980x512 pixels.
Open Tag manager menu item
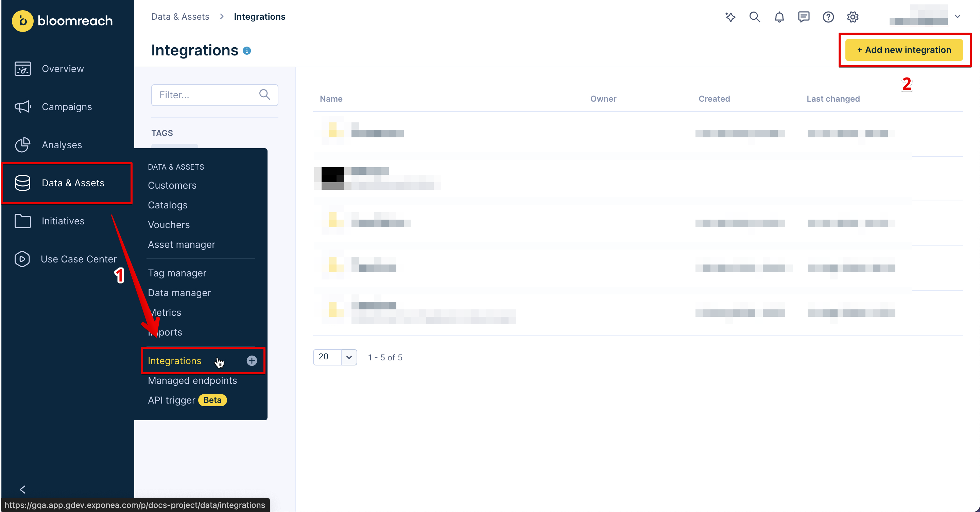177,273
